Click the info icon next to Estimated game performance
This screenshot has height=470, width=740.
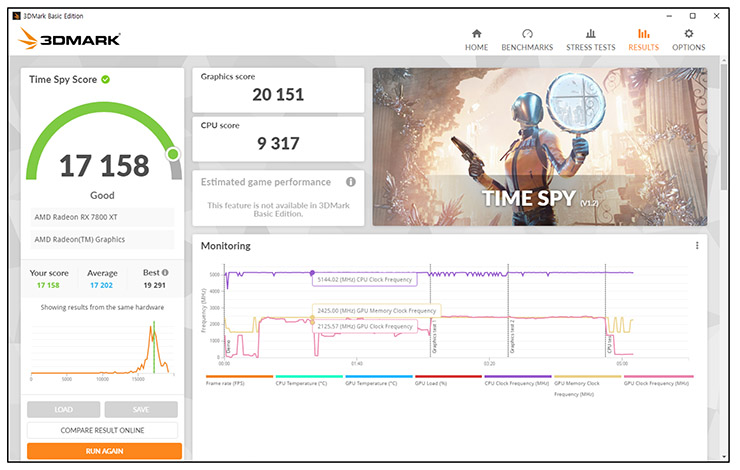351,182
